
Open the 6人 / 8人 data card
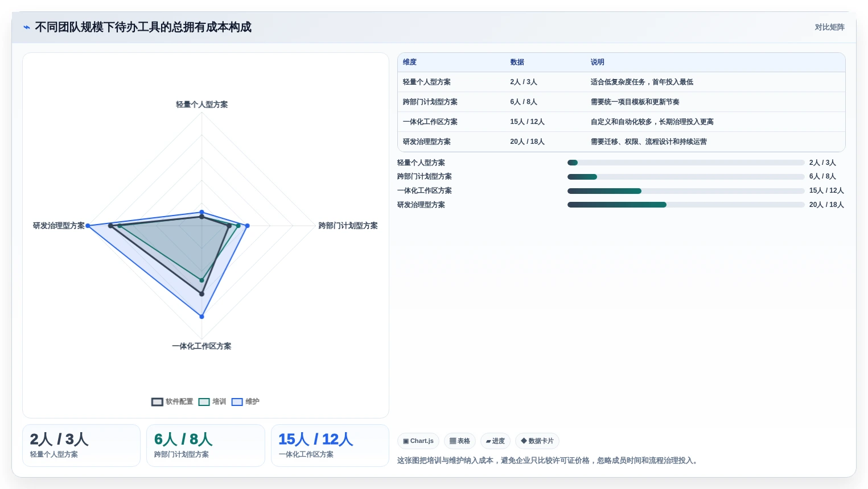205,446
